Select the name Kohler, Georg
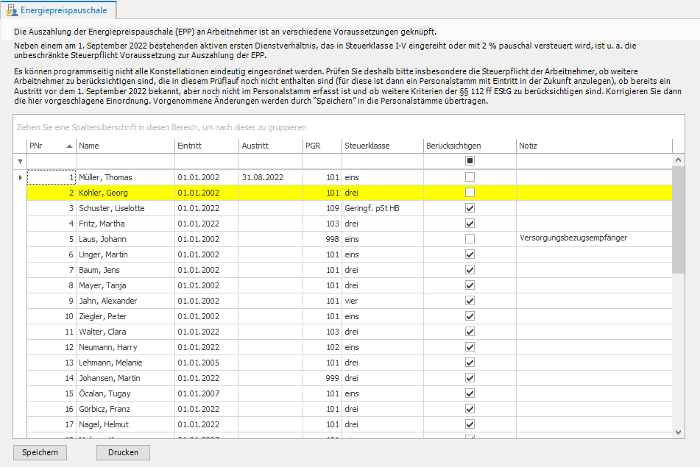700x467 pixels. coord(103,193)
